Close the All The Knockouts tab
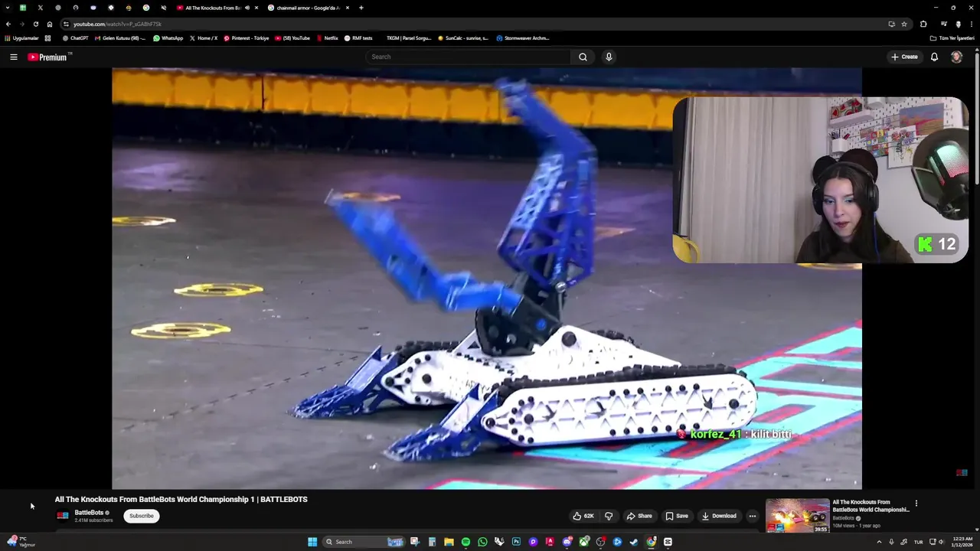The width and height of the screenshot is (980, 551). coord(256,8)
